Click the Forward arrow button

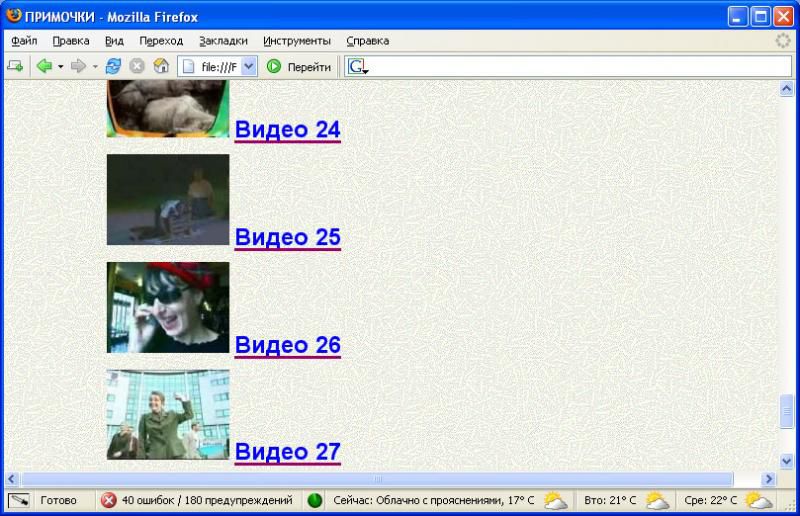click(77, 66)
